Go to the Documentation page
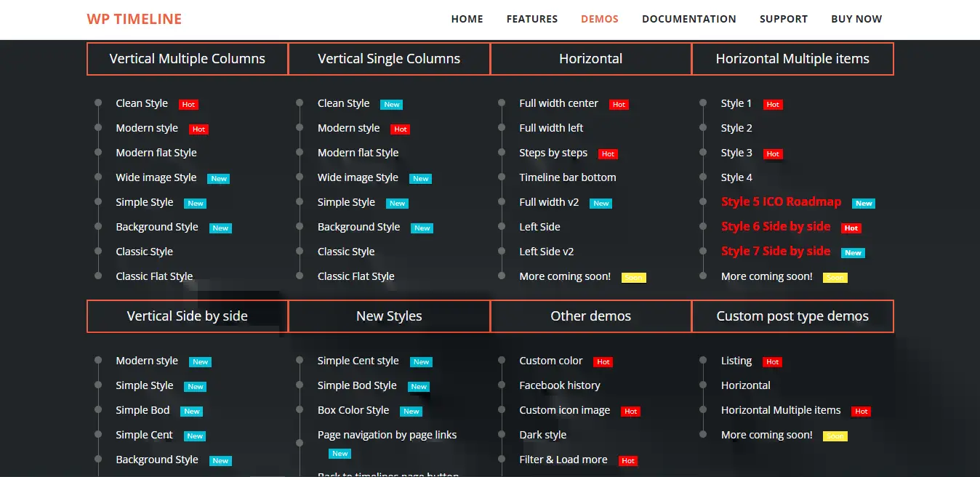Screen dimensions: 980x477 688,19
